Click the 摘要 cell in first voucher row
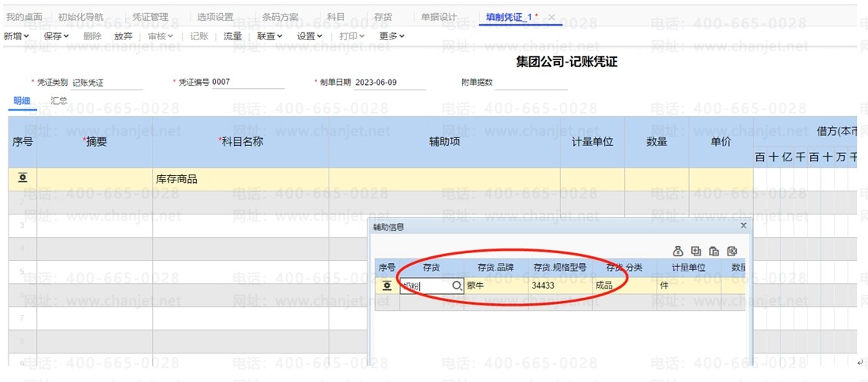868x382 pixels. (95, 179)
